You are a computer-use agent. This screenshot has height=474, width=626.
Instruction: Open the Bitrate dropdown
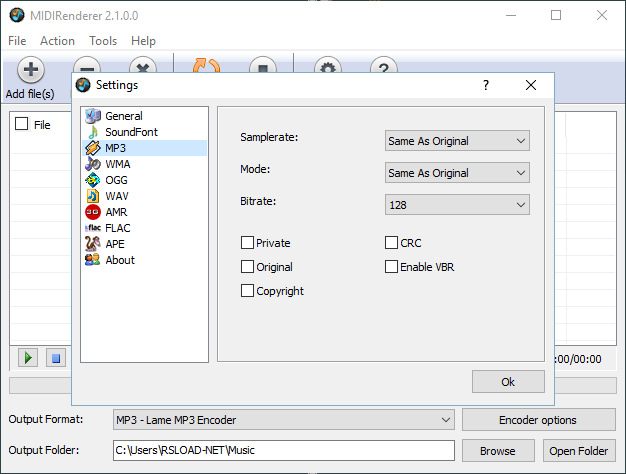point(457,204)
